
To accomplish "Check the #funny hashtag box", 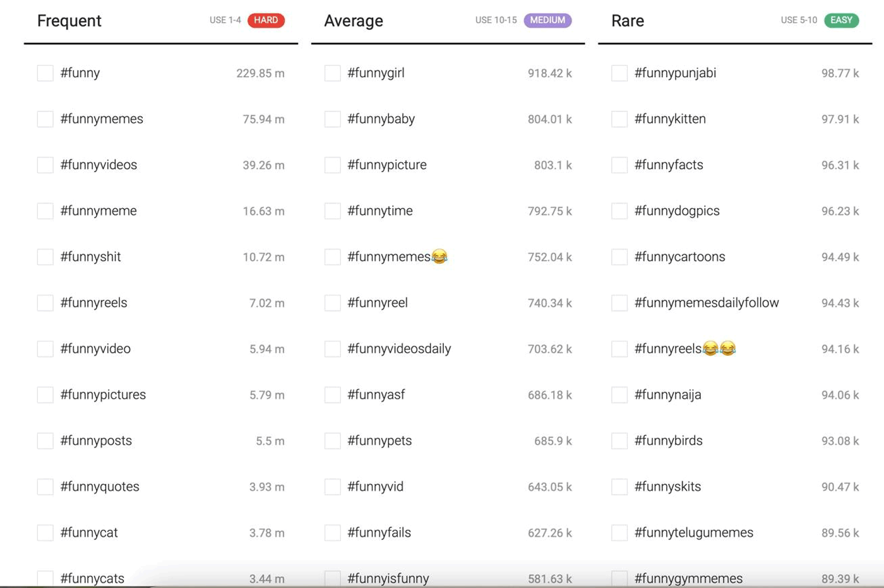I will click(x=45, y=73).
